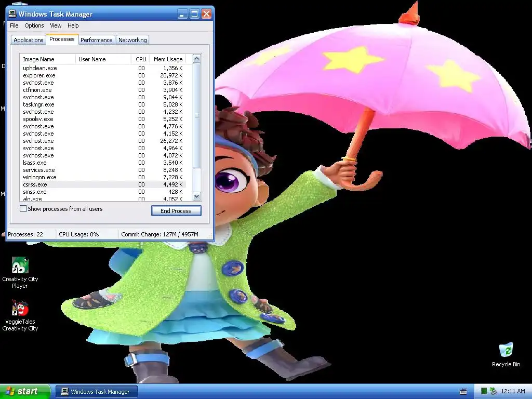The image size is (532, 399).
Task: Select the svchost.exe row using 26,272 K
Action: click(x=103, y=141)
